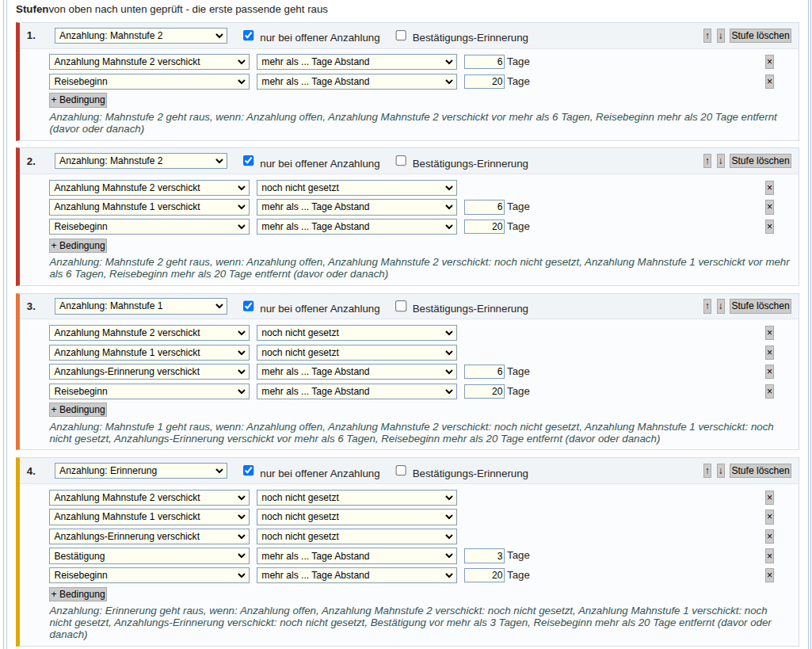
Task: Move stage 3 up with arrow icon
Action: [x=707, y=306]
